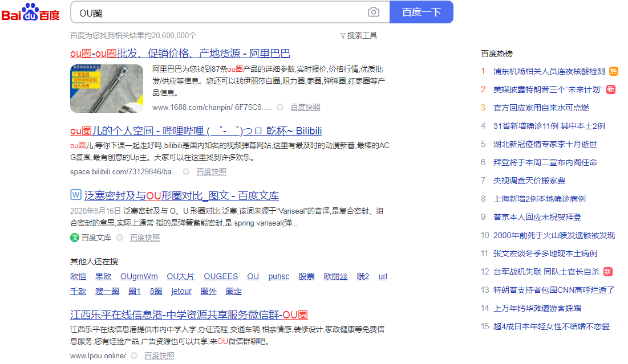Click the Baidu logo

click(30, 12)
